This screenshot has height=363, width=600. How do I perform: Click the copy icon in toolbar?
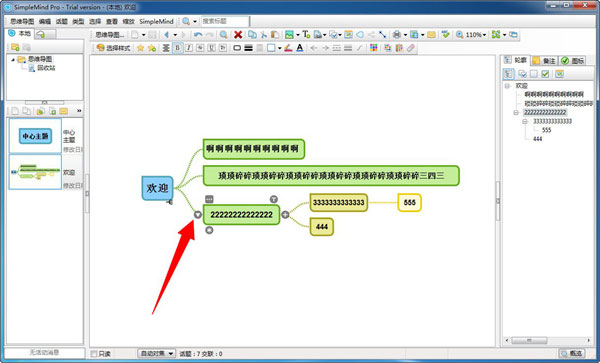coord(252,35)
